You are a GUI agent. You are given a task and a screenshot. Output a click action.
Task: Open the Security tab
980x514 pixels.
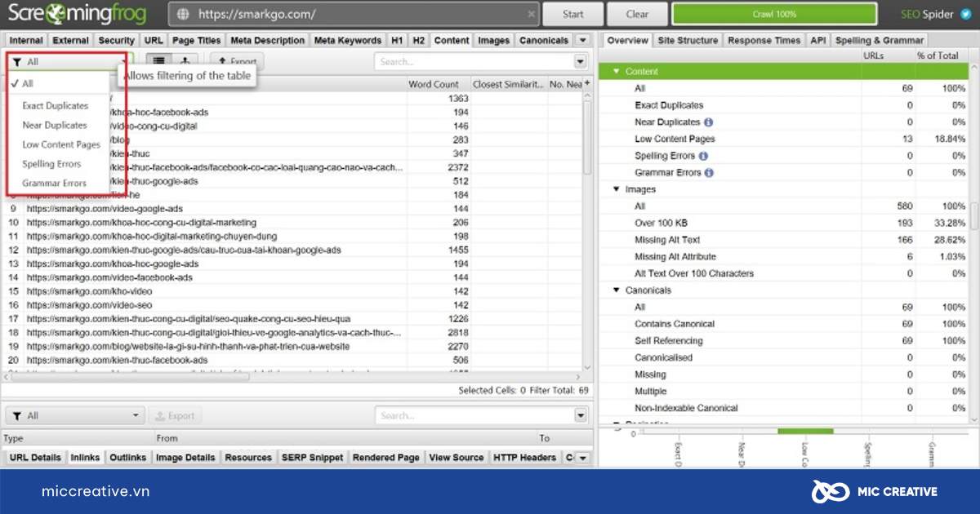pyautogui.click(x=116, y=40)
